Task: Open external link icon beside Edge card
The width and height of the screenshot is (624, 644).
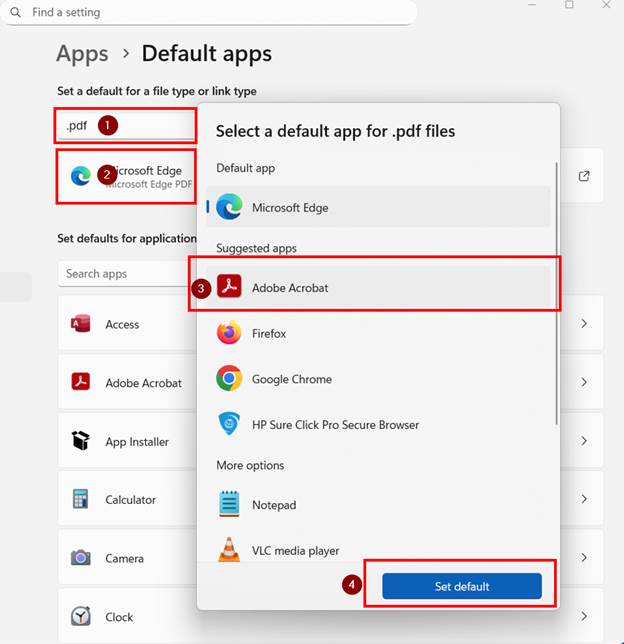Action: tap(584, 176)
